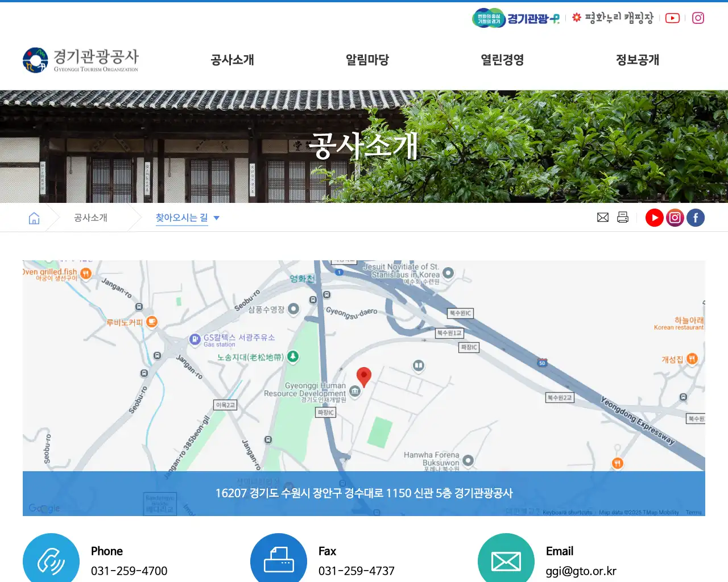Click the fax number 031-259-4737
728x582 pixels.
pyautogui.click(x=357, y=571)
